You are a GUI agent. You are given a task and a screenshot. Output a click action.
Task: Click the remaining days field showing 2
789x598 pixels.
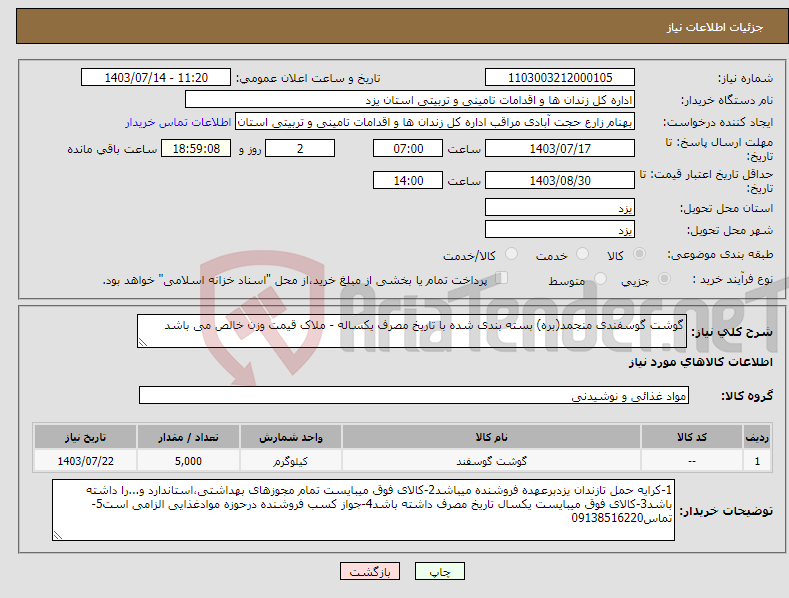pos(300,148)
